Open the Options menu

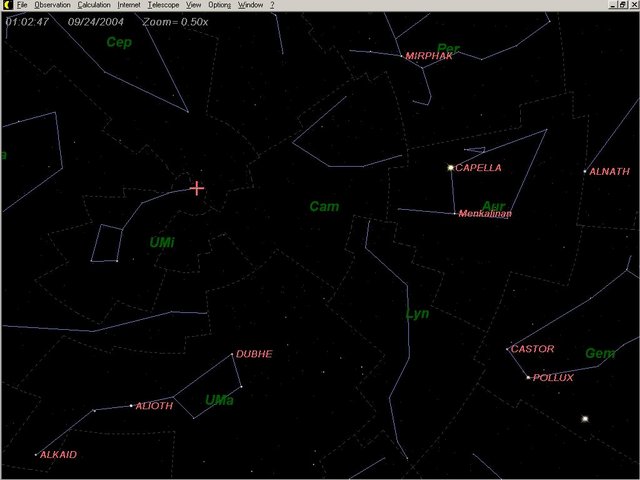point(219,5)
